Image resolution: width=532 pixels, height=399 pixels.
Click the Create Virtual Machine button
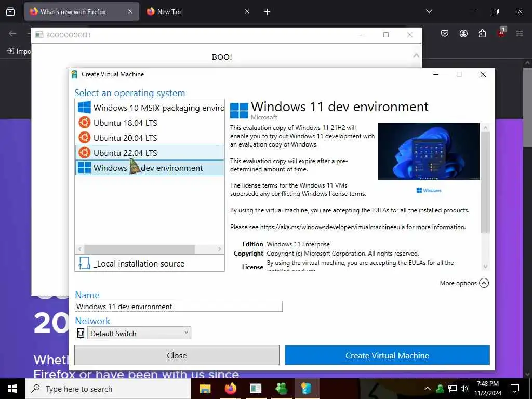click(387, 355)
